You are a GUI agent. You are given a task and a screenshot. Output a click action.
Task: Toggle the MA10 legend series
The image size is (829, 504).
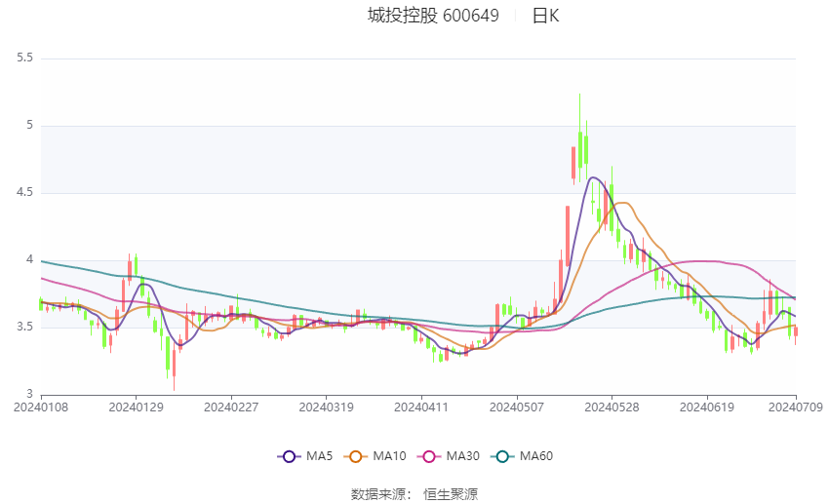375,456
